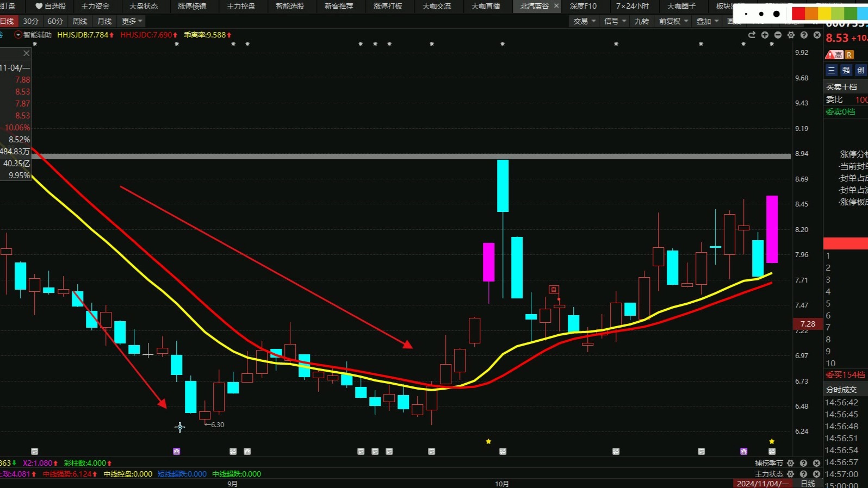868x488 pixels.
Task: Zoom out the chart with the minus icon
Action: [x=778, y=35]
